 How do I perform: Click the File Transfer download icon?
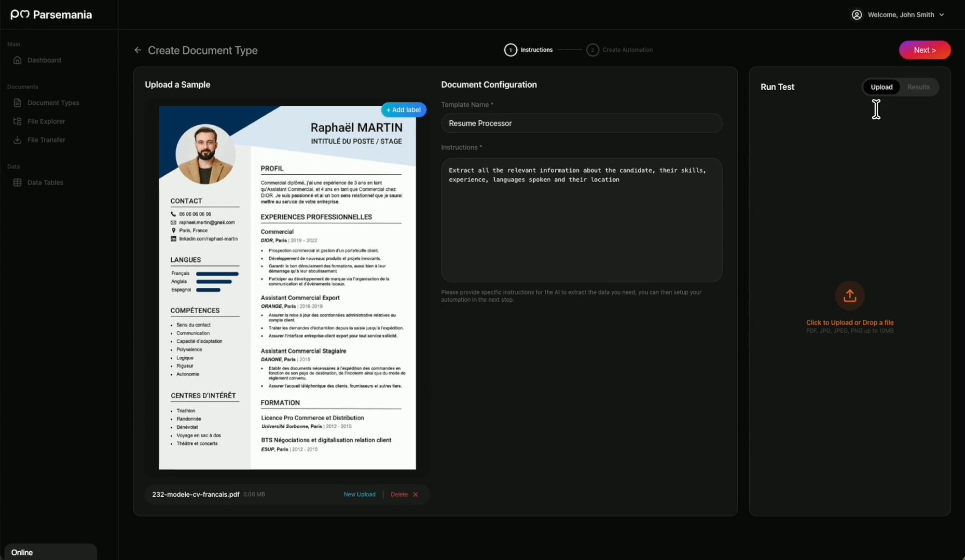[x=17, y=139]
